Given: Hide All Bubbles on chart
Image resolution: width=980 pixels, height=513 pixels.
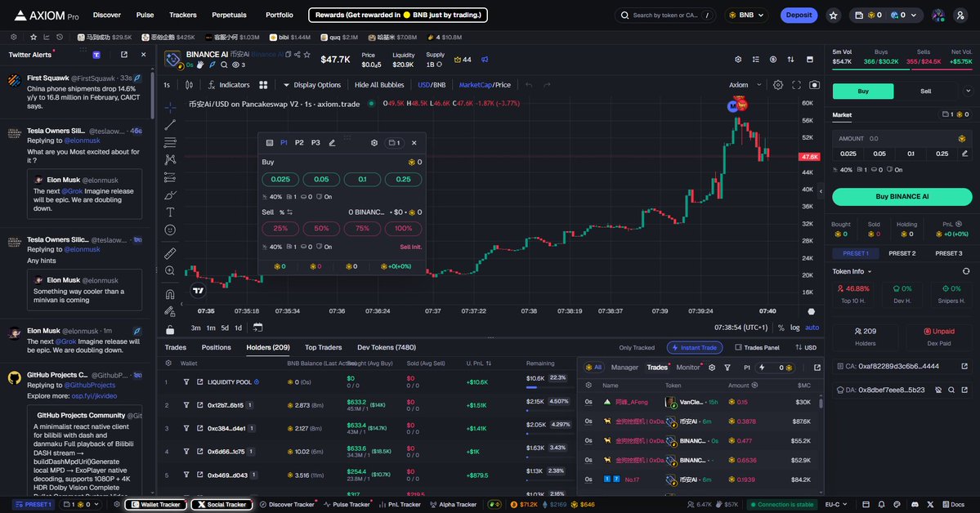Looking at the screenshot, I should (378, 85).
